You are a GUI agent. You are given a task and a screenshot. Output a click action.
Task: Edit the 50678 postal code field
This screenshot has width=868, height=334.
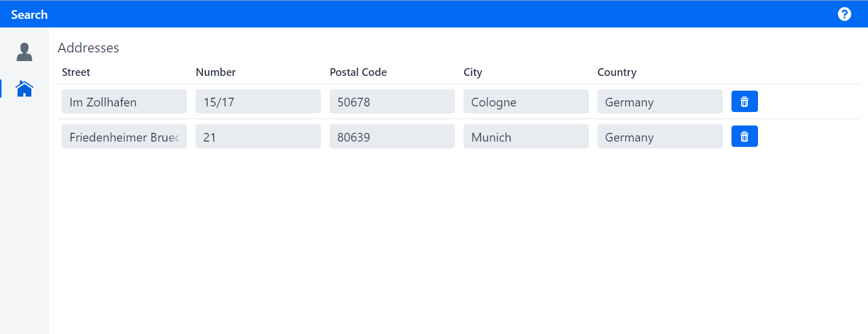pyautogui.click(x=392, y=101)
